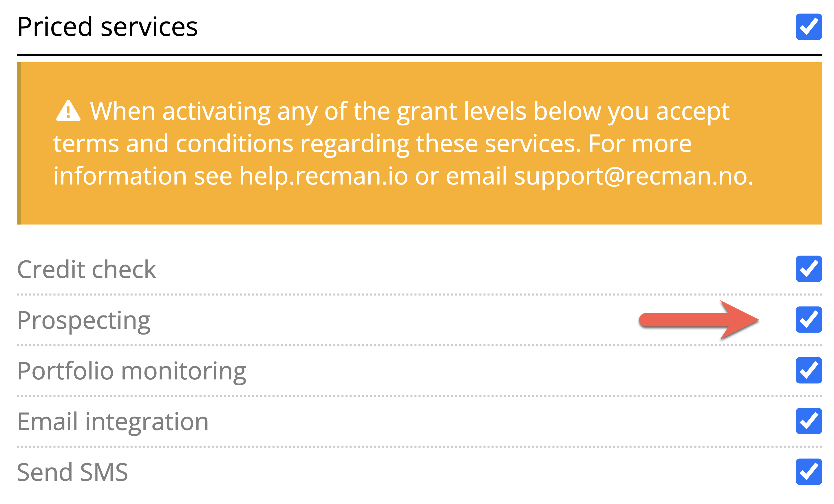Screen dimensions: 834x504
Task: Click the Send SMS label text
Action: pos(72,472)
